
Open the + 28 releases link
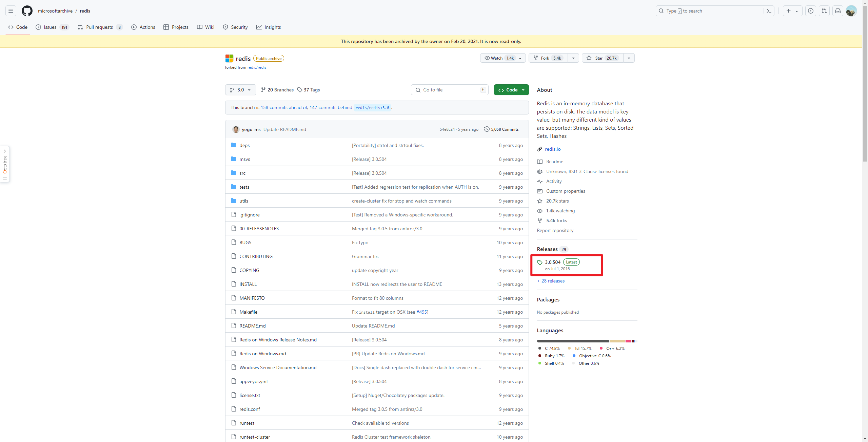[551, 281]
